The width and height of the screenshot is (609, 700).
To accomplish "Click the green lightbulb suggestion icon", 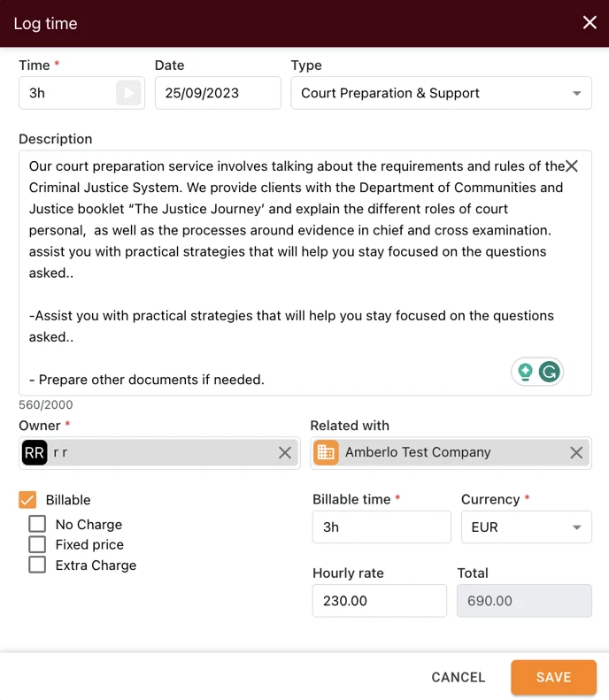I will pos(525,372).
